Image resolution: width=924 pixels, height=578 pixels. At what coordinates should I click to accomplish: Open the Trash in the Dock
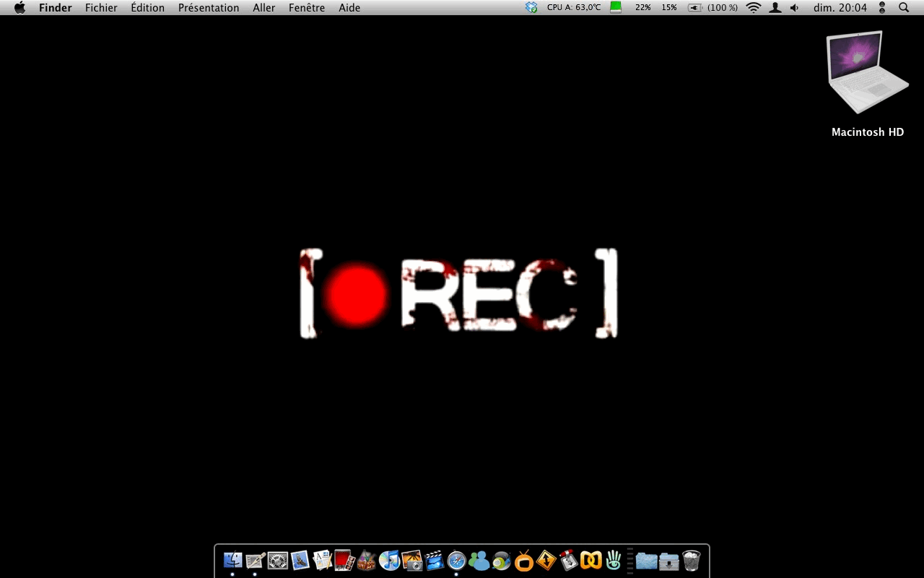691,560
